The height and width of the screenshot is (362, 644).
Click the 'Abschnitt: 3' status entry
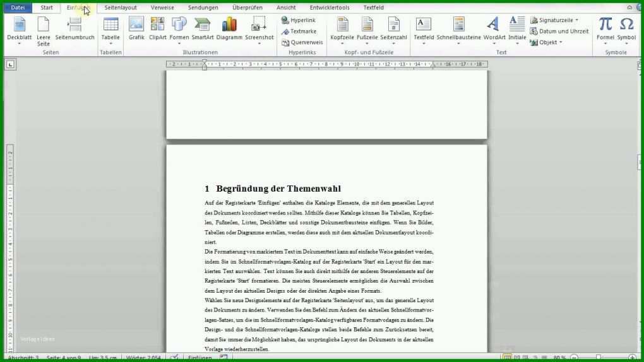coord(23,358)
